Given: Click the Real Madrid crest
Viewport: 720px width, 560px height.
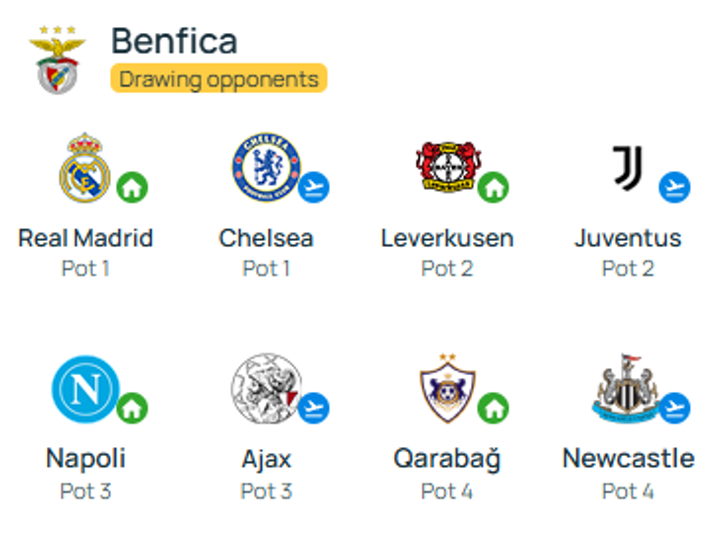Looking at the screenshot, I should 85,165.
